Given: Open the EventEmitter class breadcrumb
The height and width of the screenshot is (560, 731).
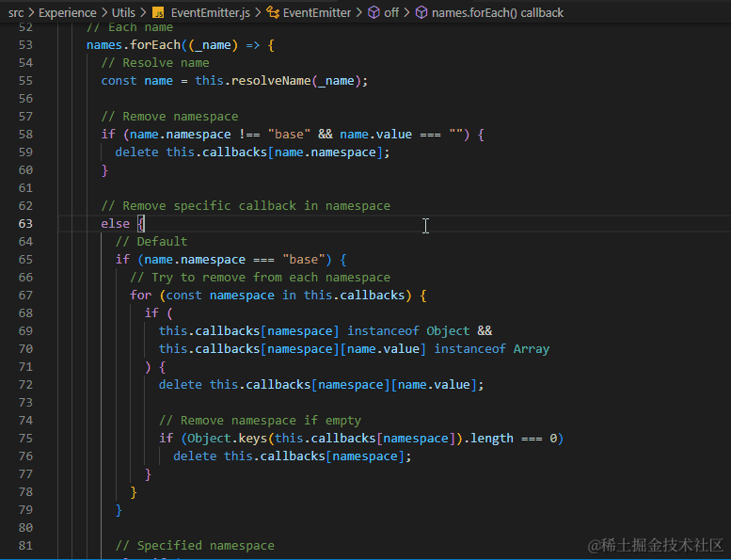Looking at the screenshot, I should (x=316, y=12).
